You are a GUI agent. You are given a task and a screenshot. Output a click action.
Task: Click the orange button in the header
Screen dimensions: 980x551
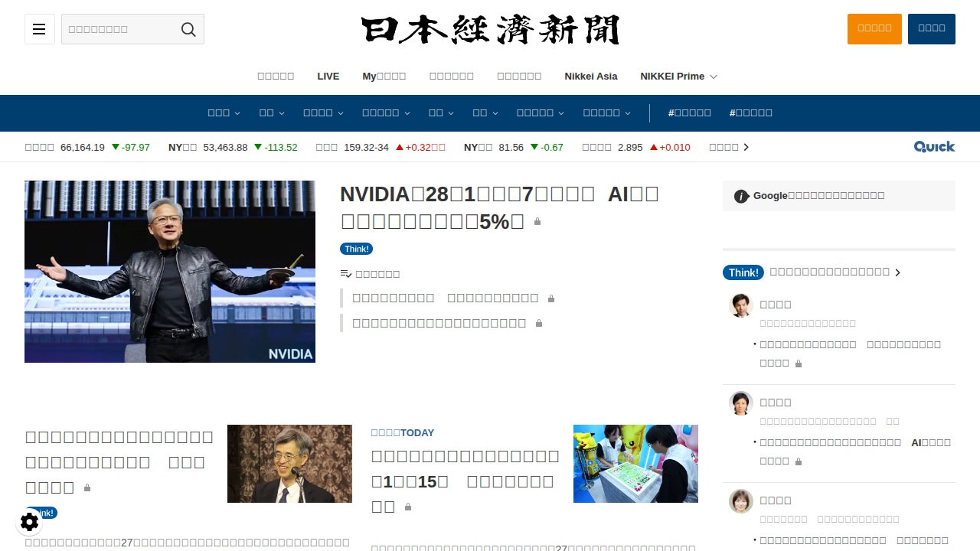click(874, 29)
